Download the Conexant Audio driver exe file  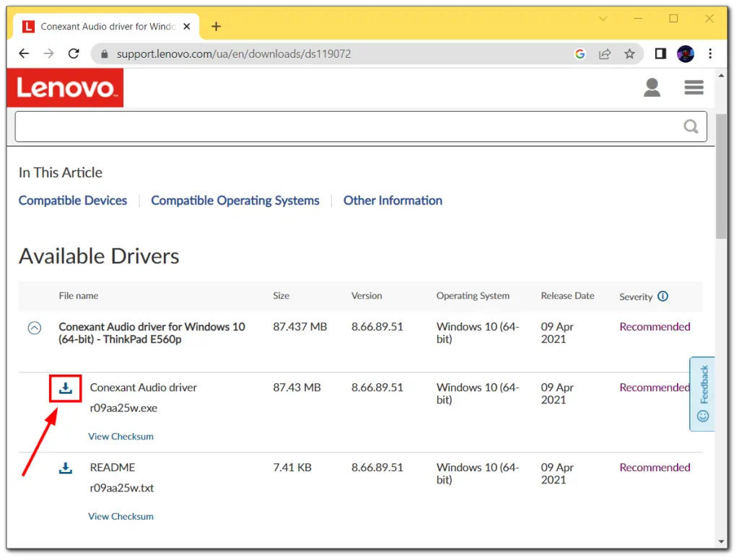click(66, 389)
